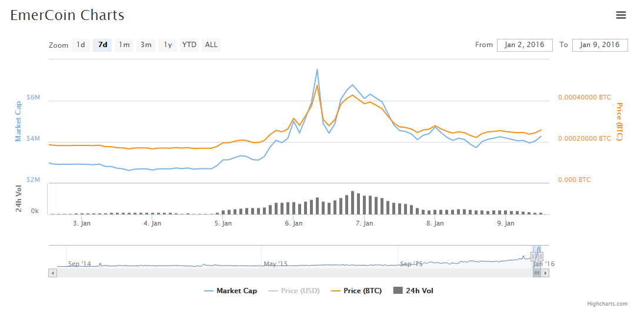644x315 pixels.
Task: Grab the left navigator range handle
Action: (533, 256)
